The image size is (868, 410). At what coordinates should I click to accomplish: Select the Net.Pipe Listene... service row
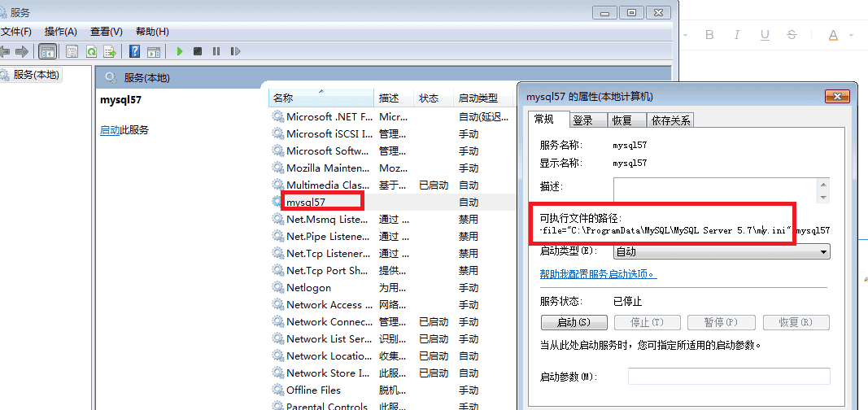pyautogui.click(x=392, y=236)
